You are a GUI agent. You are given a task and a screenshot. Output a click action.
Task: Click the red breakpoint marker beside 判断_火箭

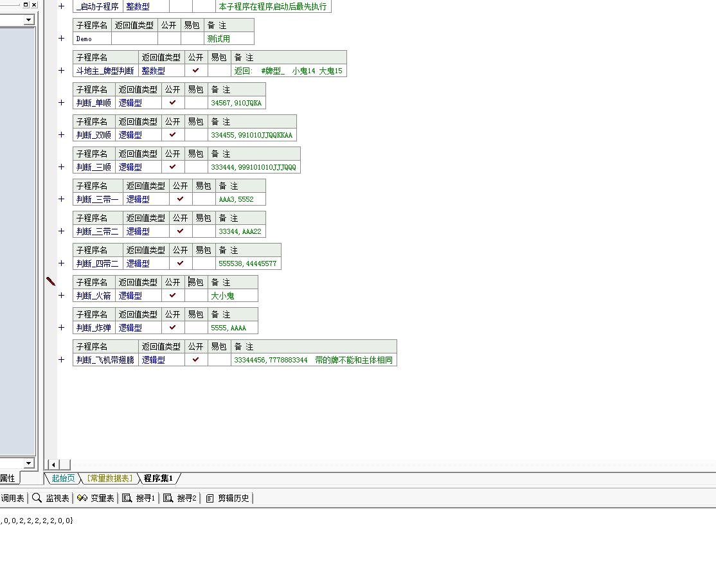(x=51, y=281)
